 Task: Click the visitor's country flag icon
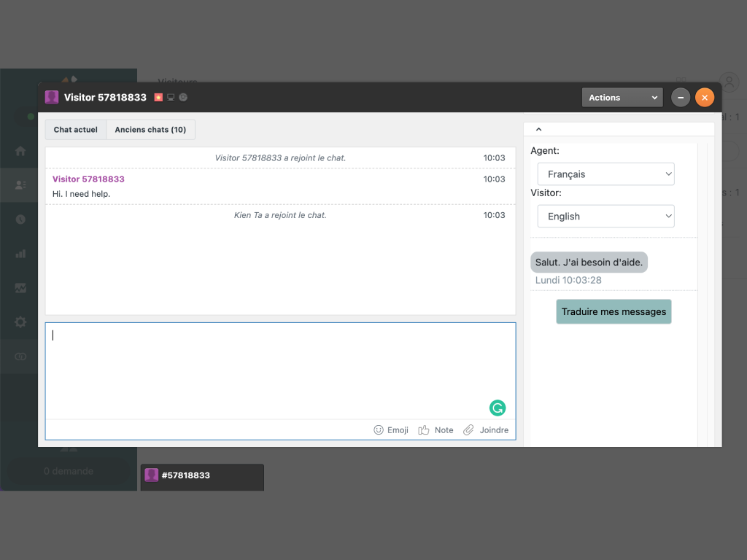tap(159, 96)
